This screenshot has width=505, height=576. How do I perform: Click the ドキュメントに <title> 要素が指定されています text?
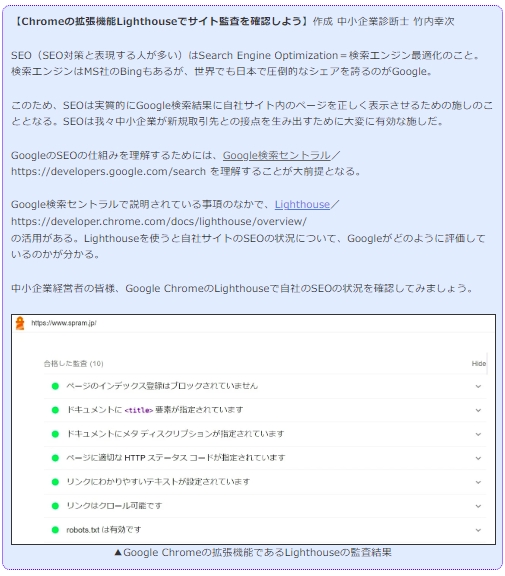[155, 410]
